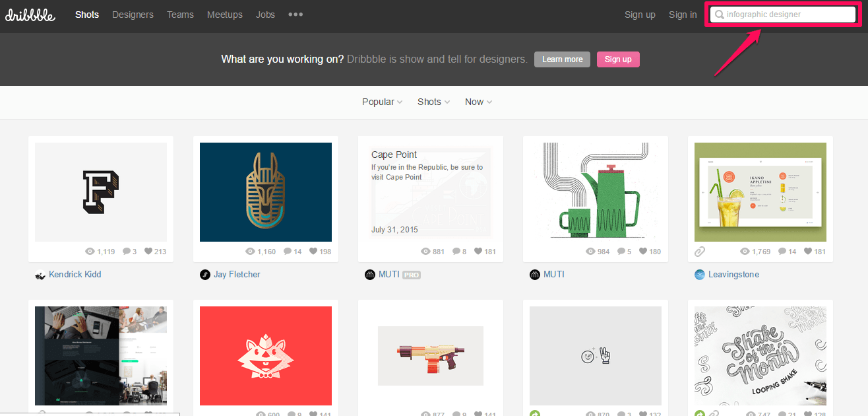The height and width of the screenshot is (416, 868).
Task: Click the Dribbble logo
Action: [x=30, y=15]
